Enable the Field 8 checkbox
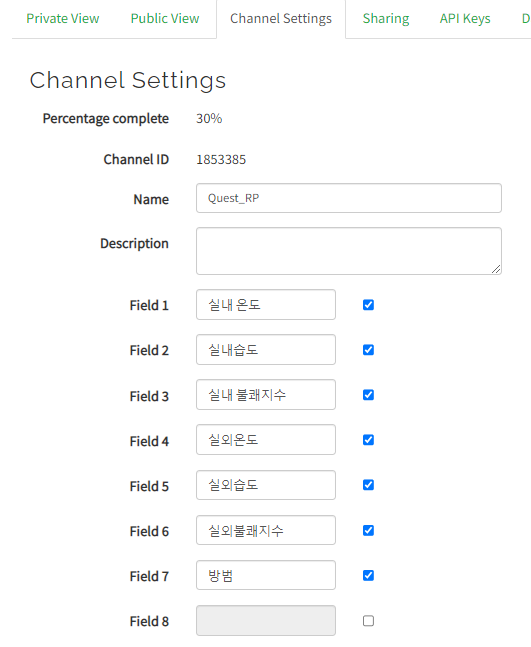Viewport: 531px width, 647px height. click(368, 621)
